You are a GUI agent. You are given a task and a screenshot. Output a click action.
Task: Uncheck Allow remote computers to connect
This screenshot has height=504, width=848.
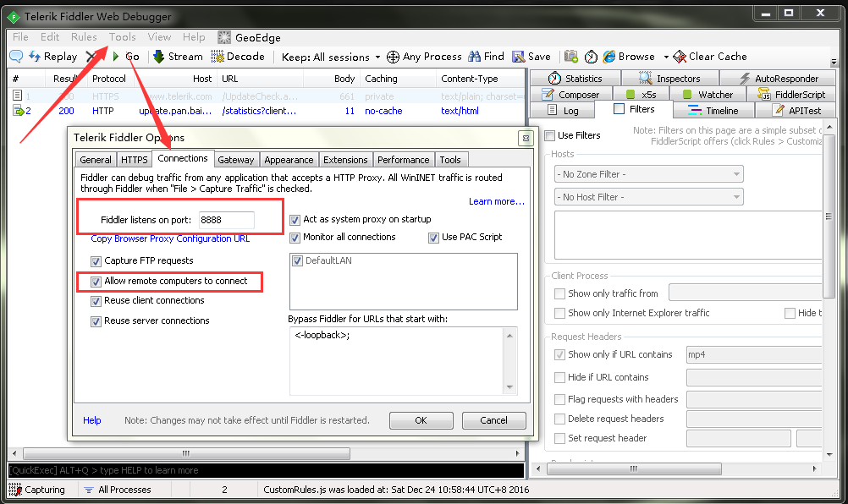96,281
